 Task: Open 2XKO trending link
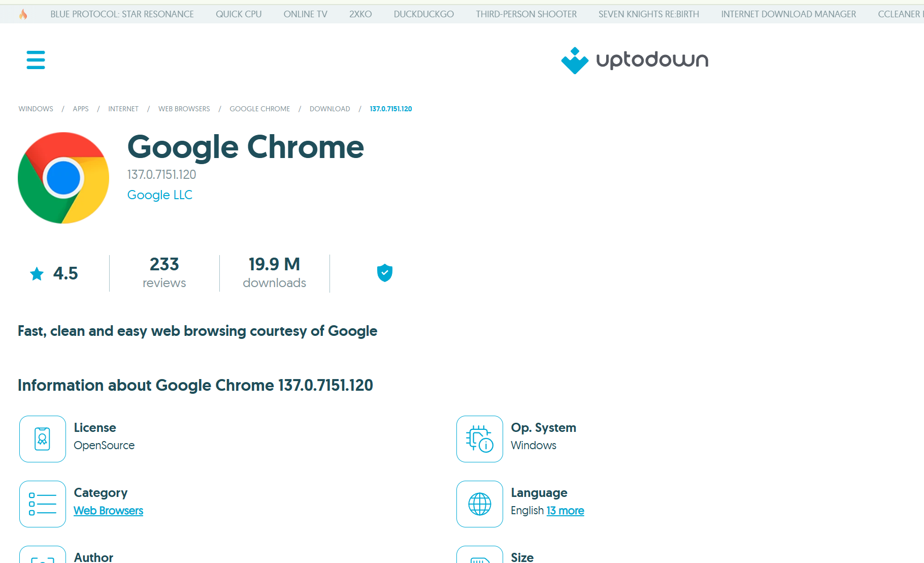pyautogui.click(x=360, y=14)
